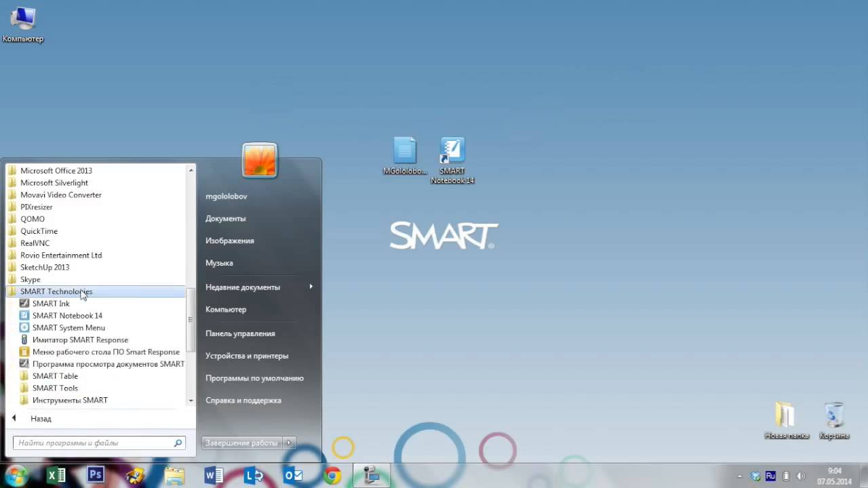The image size is (868, 488).
Task: Open the taskbar clock showing 9:04
Action: point(834,476)
